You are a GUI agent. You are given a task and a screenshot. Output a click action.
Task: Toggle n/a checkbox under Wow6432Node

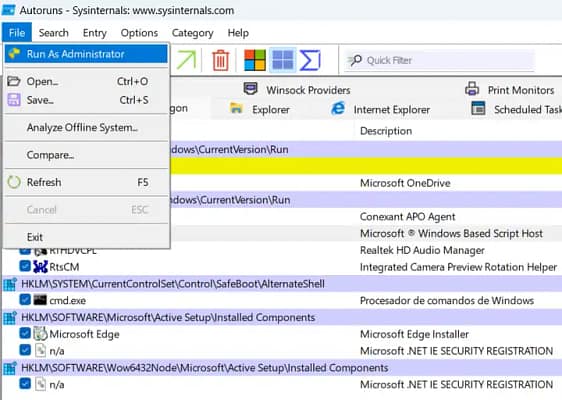point(25,384)
